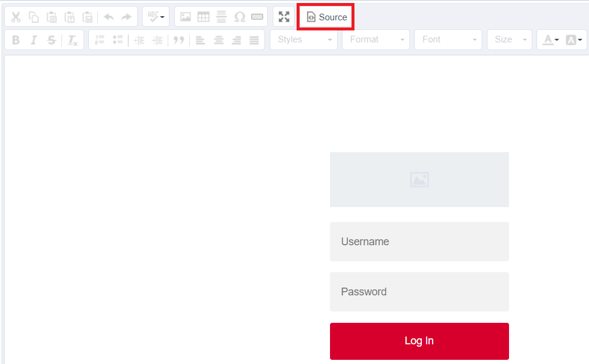The height and width of the screenshot is (364, 589).
Task: Open the Styles dropdown
Action: tap(304, 39)
